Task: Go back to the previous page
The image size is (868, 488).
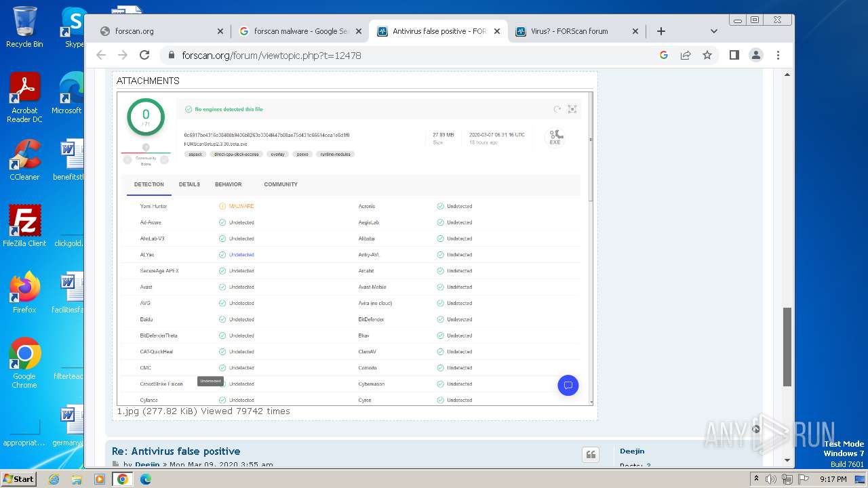Action: click(101, 55)
